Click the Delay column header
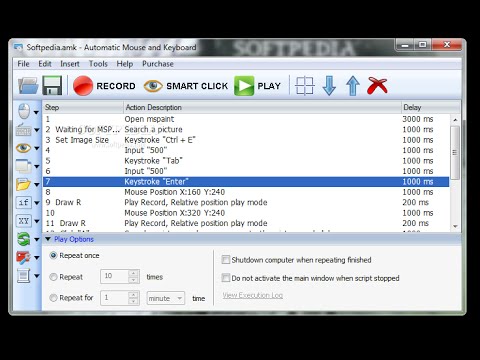This screenshot has width=480, height=360. [431, 107]
